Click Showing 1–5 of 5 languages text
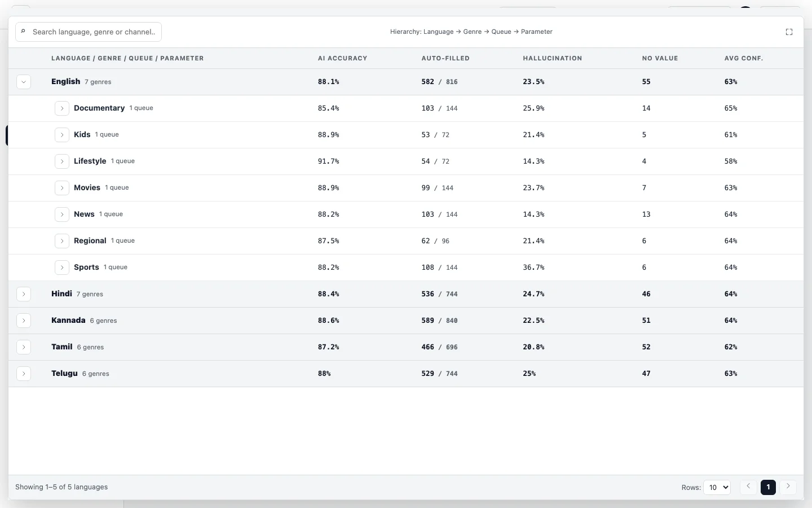The width and height of the screenshot is (812, 508). 61,487
